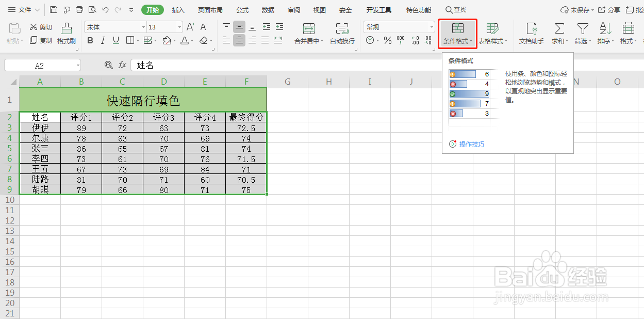This screenshot has height=319, width=644.
Task: Toggle bold formatting on selected cells
Action: 90,40
